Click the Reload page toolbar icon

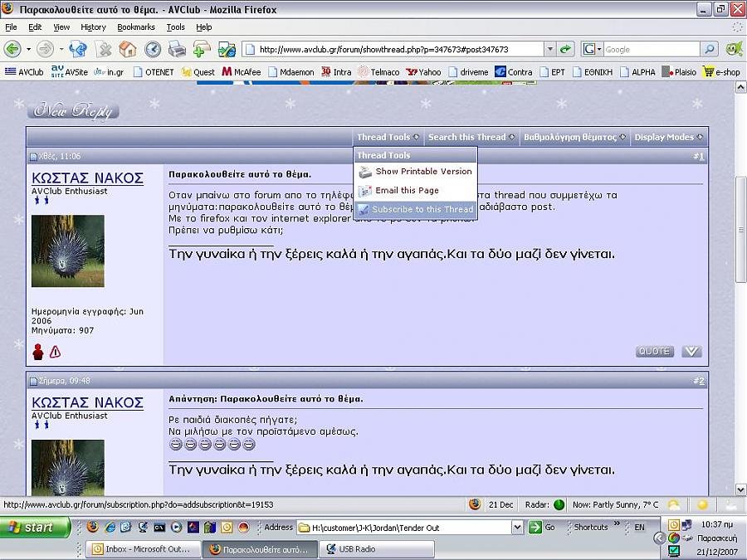78,49
